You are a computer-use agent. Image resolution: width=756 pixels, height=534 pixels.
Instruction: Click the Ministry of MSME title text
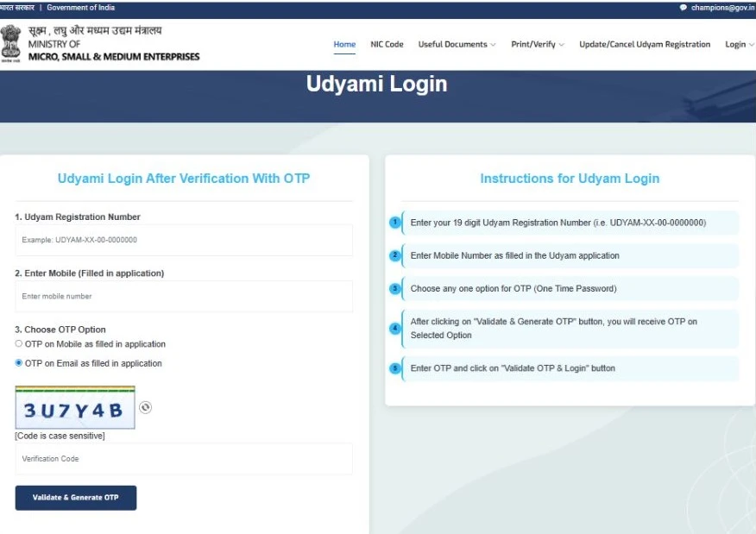114,44
